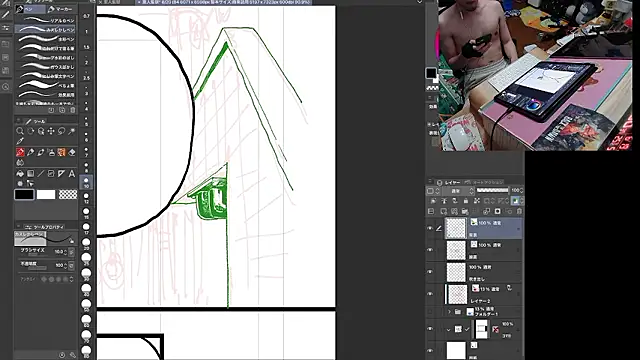Delete layer using trash icon in layer panel

pos(519,211)
